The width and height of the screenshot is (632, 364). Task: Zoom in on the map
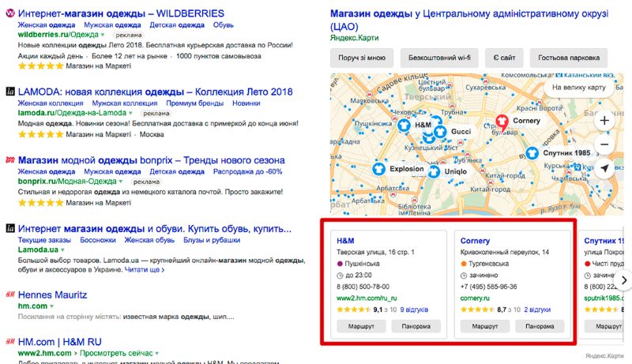click(604, 120)
